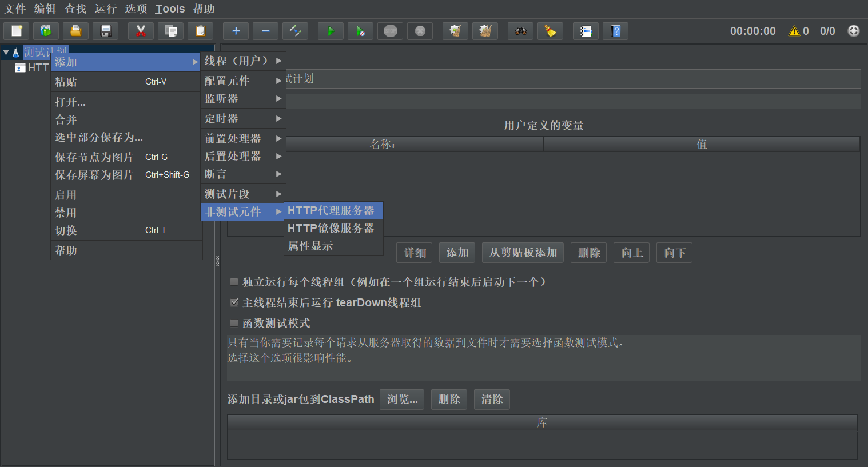The image size is (868, 467).
Task: Enable 独立运行每个线程组 checkbox
Action: pos(234,282)
